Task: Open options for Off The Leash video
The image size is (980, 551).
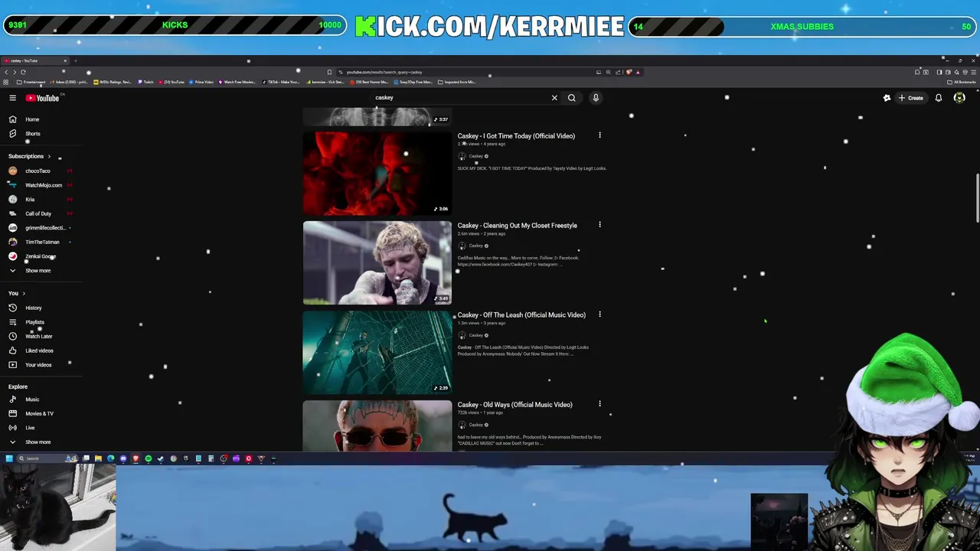Action: (x=599, y=315)
